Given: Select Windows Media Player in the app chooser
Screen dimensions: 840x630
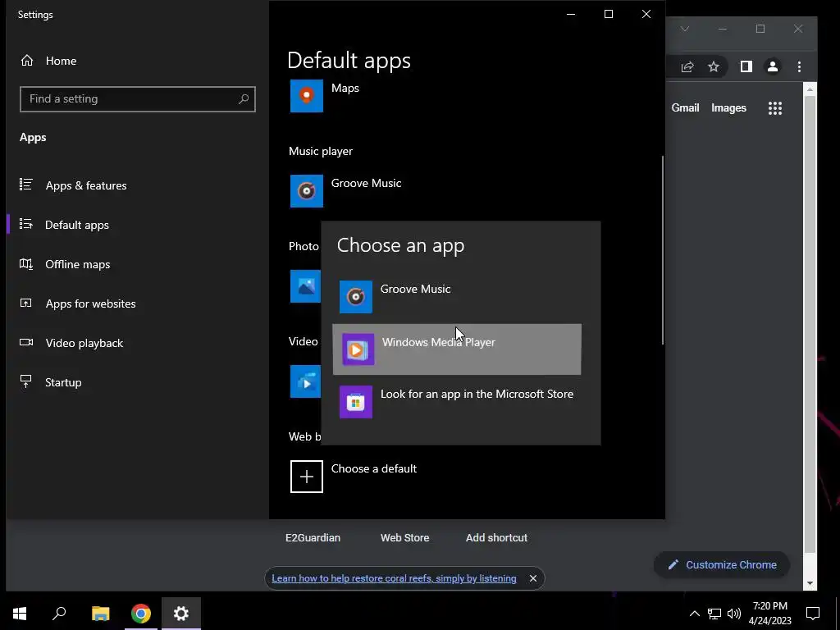Looking at the screenshot, I should pos(456,349).
